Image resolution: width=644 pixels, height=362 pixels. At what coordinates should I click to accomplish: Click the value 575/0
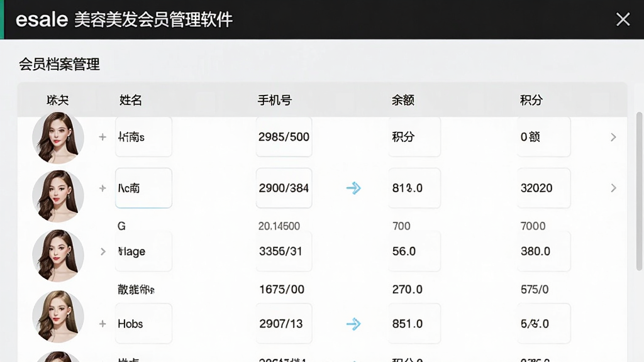[x=535, y=289]
